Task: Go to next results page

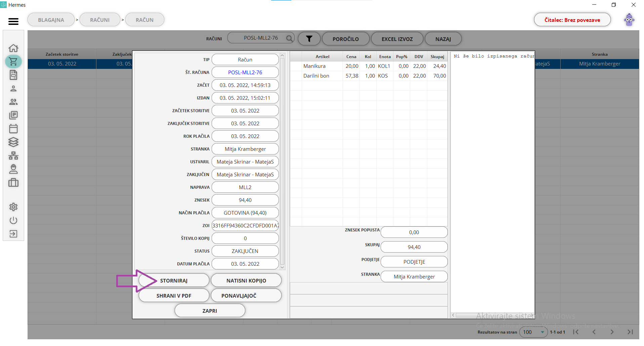Action: pos(612,332)
